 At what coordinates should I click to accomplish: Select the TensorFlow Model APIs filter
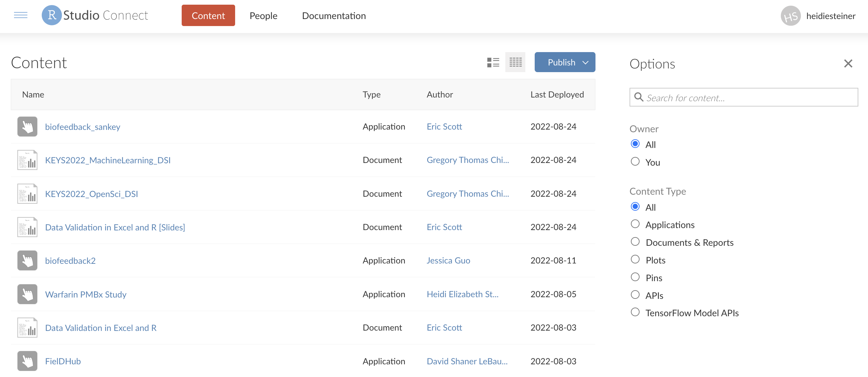[x=635, y=312]
